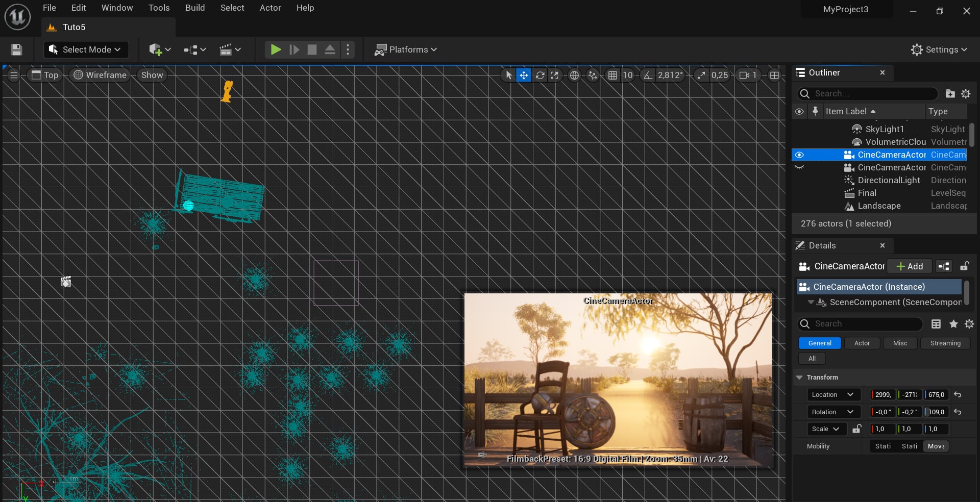Screen dimensions: 980x502
Task: Open the viewport Show menu
Action: (x=152, y=75)
